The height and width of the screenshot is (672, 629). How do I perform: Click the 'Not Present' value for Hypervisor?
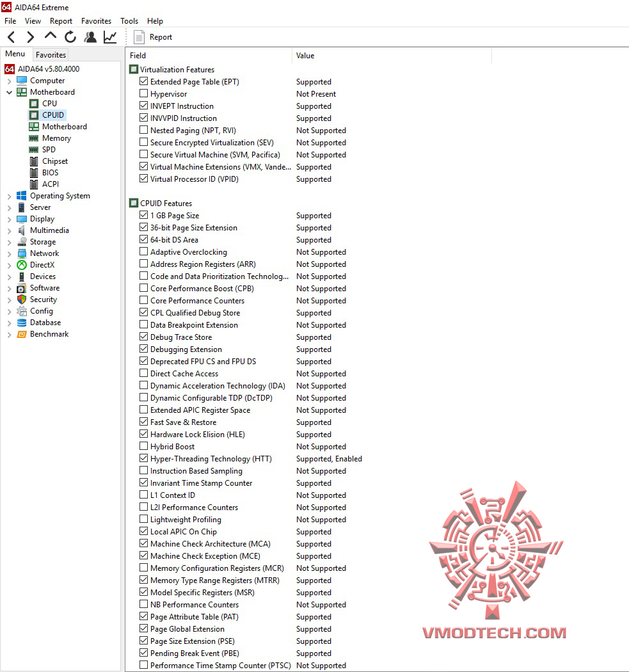tap(316, 94)
